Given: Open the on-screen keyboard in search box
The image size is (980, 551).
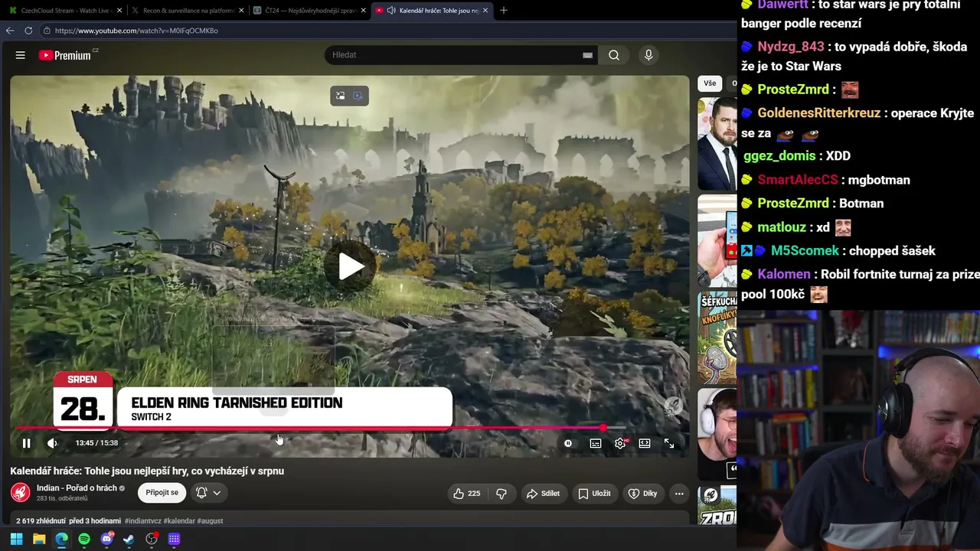Looking at the screenshot, I should point(587,55).
